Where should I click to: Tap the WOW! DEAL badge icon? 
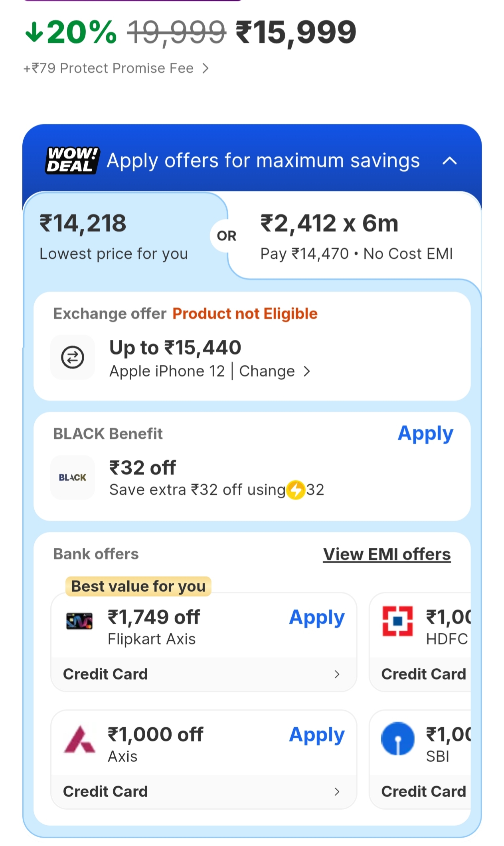72,160
